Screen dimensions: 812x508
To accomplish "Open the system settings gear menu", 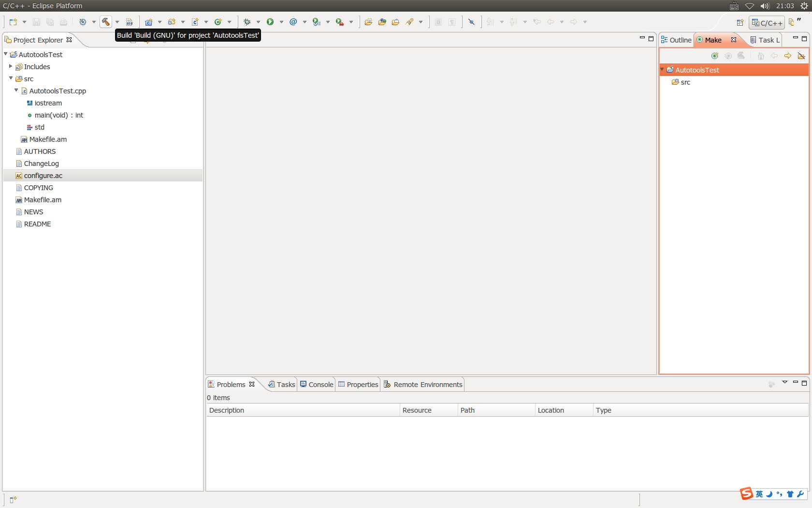I will (x=804, y=6).
